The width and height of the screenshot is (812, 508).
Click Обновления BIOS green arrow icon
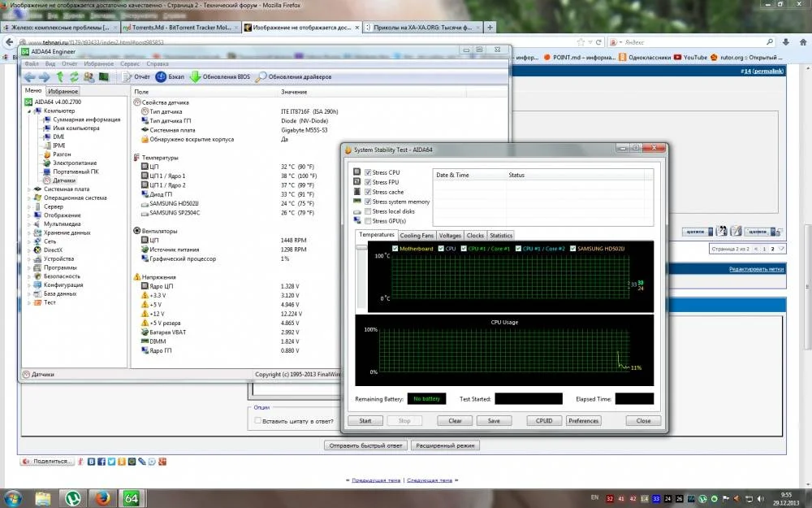[x=196, y=76]
